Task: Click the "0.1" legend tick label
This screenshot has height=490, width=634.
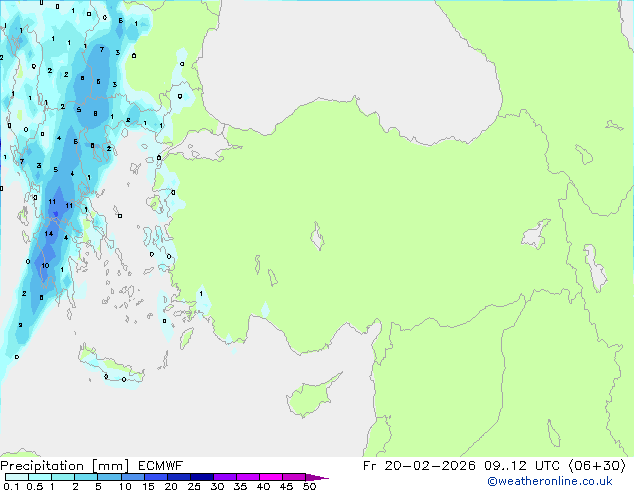Action: coord(11,486)
